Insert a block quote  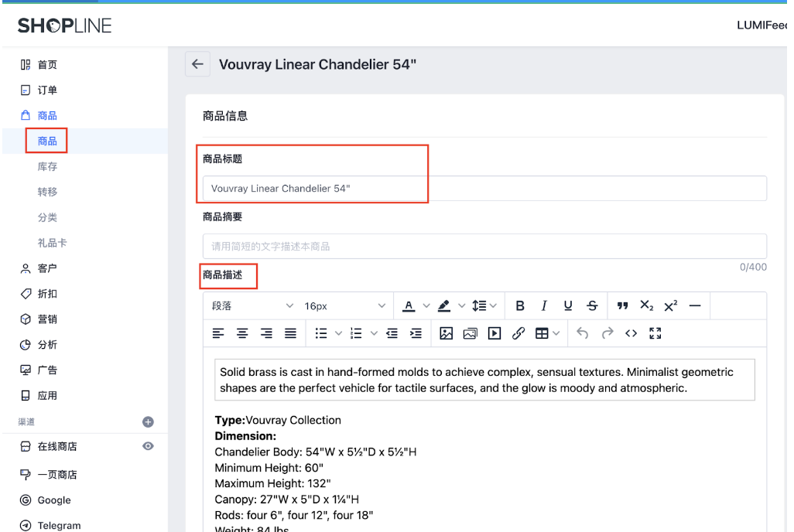click(622, 306)
